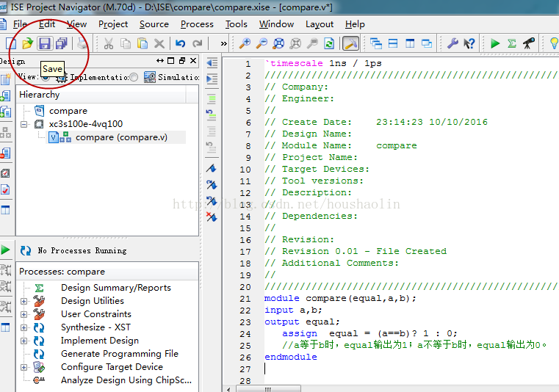The height and width of the screenshot is (392, 559).
Task: Toggle the hammer tool icon in toolbar
Action: click(351, 43)
